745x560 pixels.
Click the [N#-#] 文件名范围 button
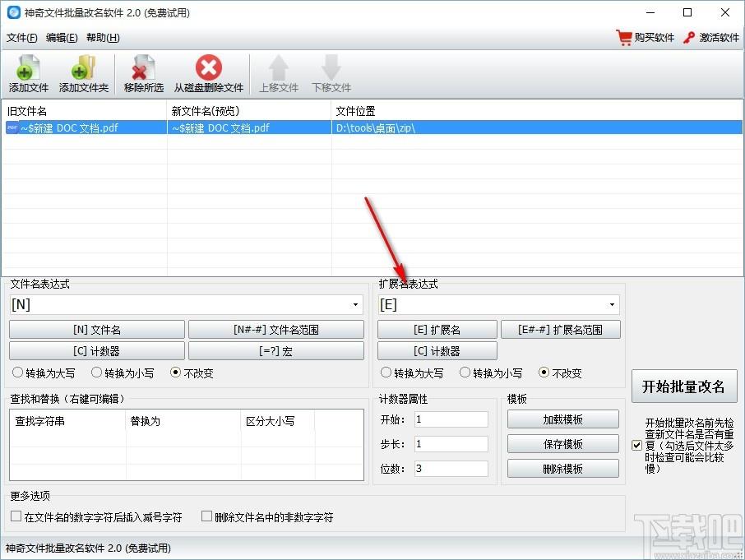[x=276, y=330]
